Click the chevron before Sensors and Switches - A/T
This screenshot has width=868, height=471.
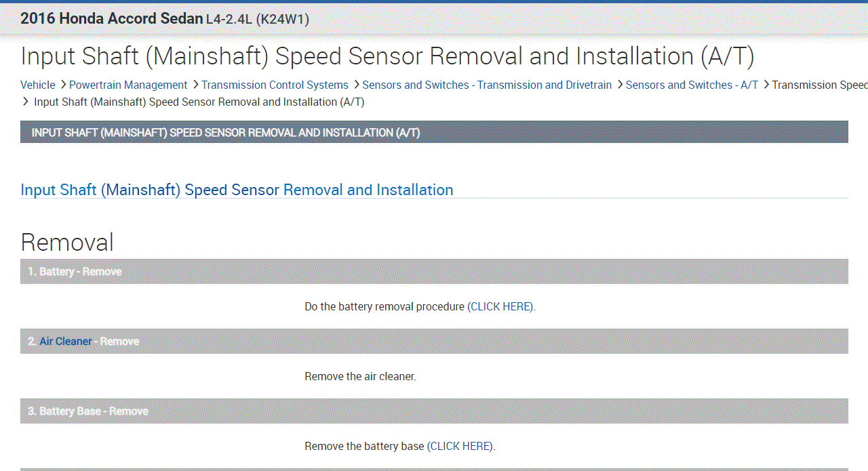[620, 85]
